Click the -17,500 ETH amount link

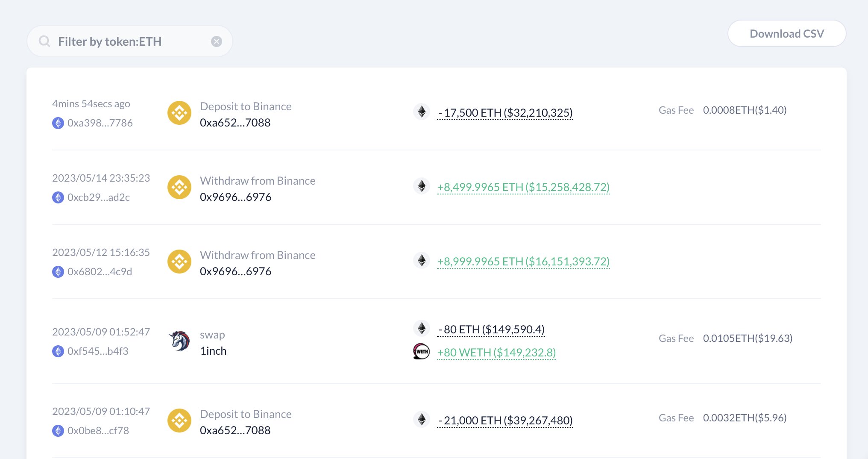(505, 113)
